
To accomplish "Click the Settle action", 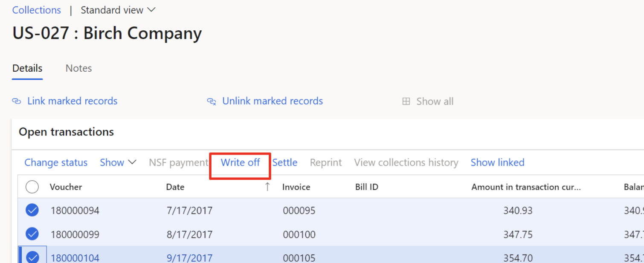I will [x=285, y=163].
